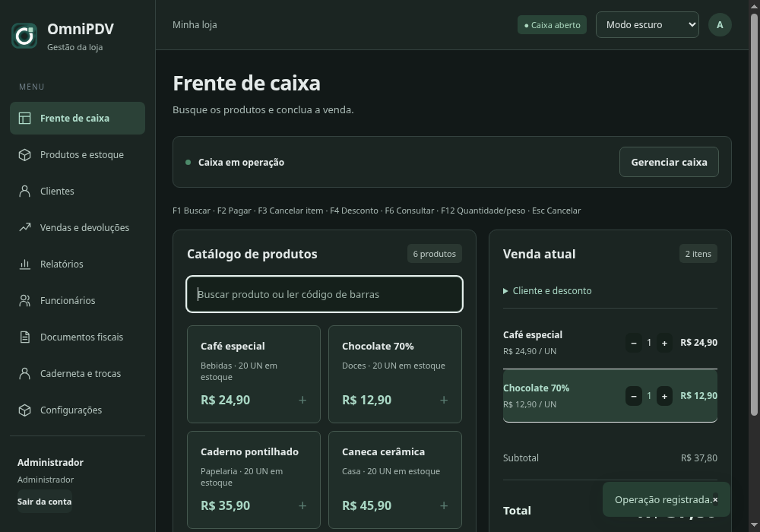Click the Caixa aberto status badge

click(x=552, y=25)
